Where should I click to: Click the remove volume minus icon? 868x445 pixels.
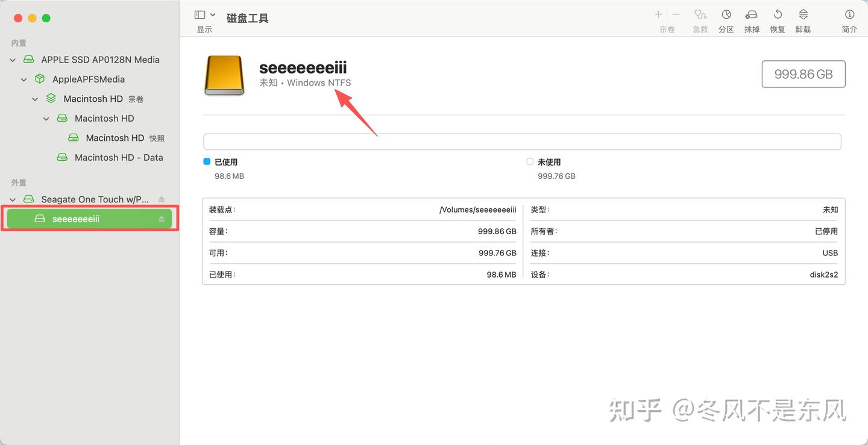676,14
